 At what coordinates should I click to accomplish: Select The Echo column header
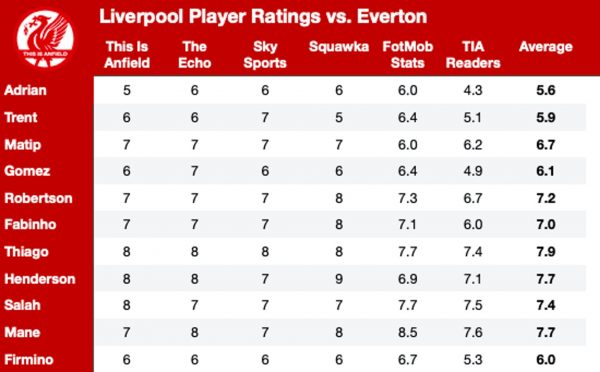click(x=194, y=55)
